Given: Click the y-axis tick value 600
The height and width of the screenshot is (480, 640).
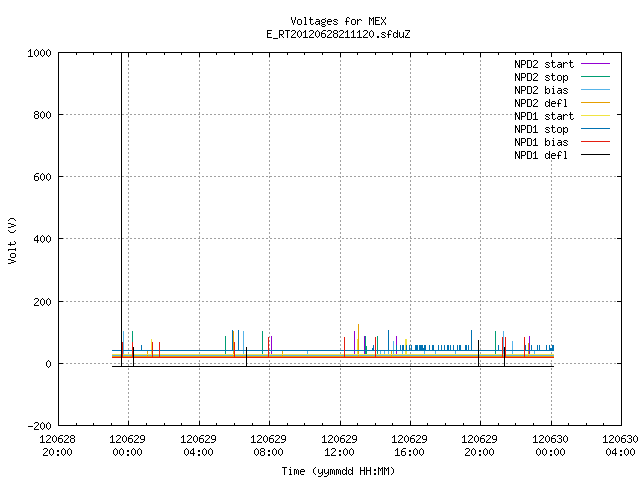Looking at the screenshot, I should point(42,178).
